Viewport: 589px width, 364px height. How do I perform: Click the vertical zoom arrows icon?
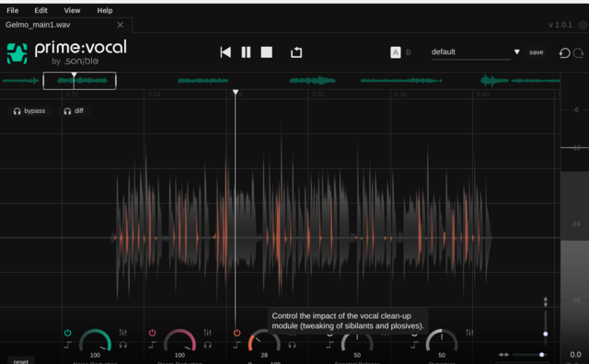click(x=546, y=301)
